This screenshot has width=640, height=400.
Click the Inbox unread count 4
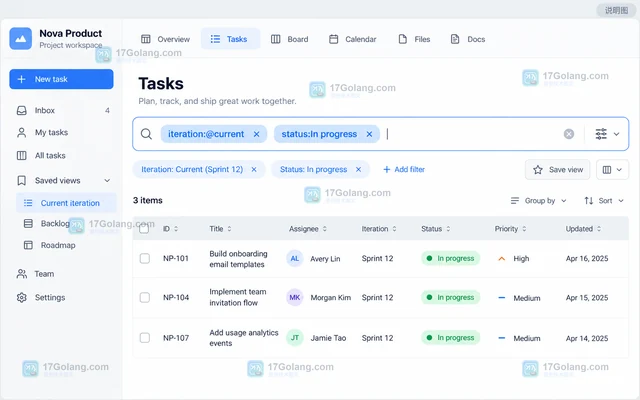pos(107,110)
